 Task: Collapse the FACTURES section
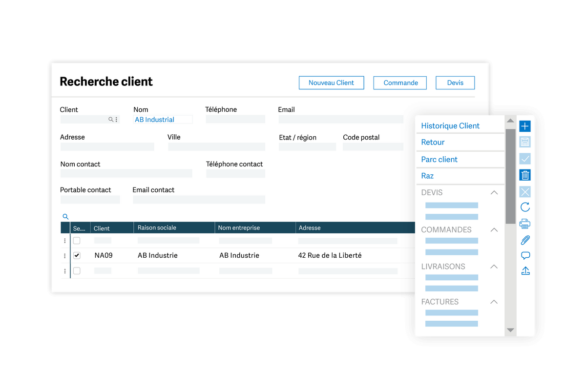pyautogui.click(x=494, y=302)
